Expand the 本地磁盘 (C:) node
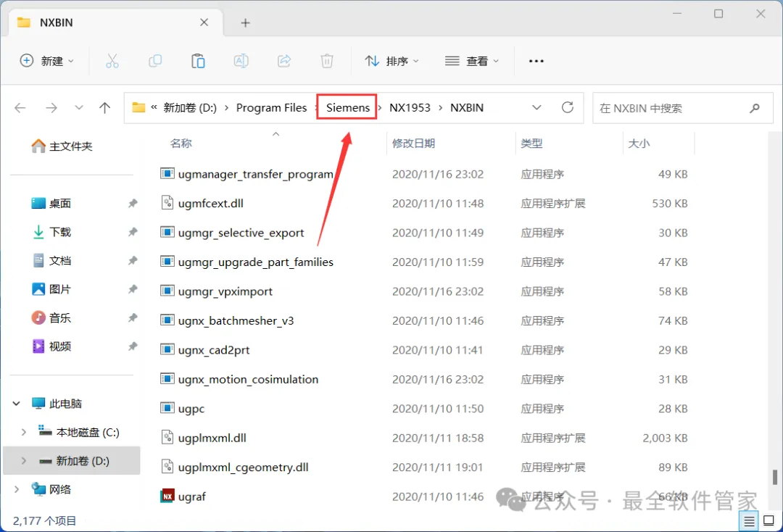The height and width of the screenshot is (532, 783). tap(23, 432)
